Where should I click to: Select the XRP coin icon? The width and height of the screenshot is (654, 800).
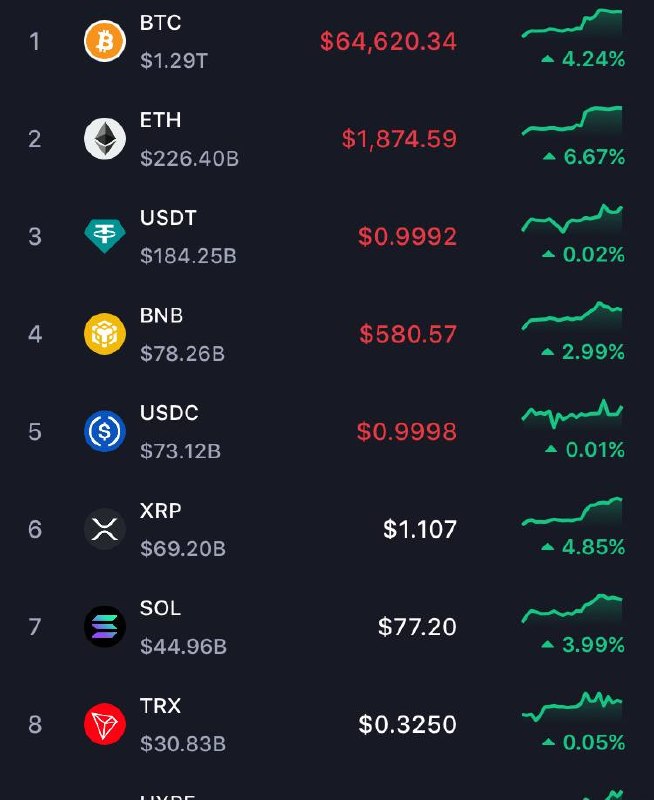coord(105,529)
